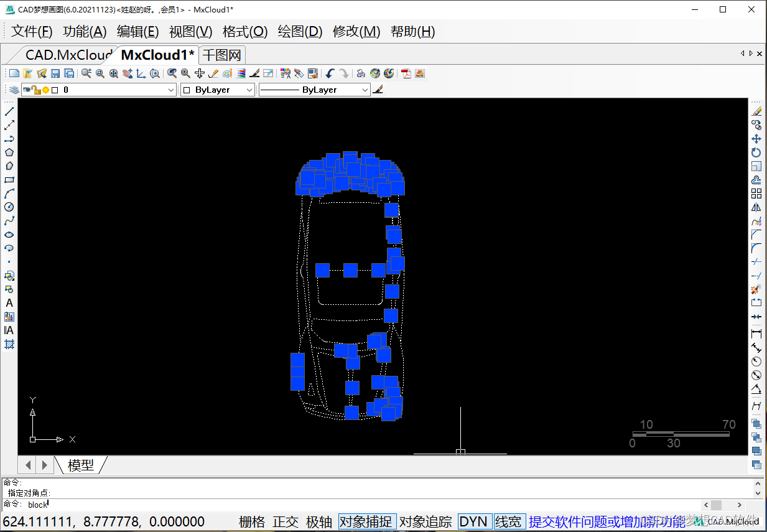Toggle layer 0 lock icon
Image resolution: width=767 pixels, height=532 pixels.
37,90
